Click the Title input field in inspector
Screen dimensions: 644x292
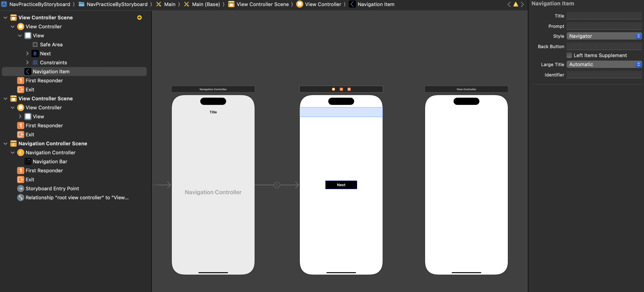[x=604, y=16]
